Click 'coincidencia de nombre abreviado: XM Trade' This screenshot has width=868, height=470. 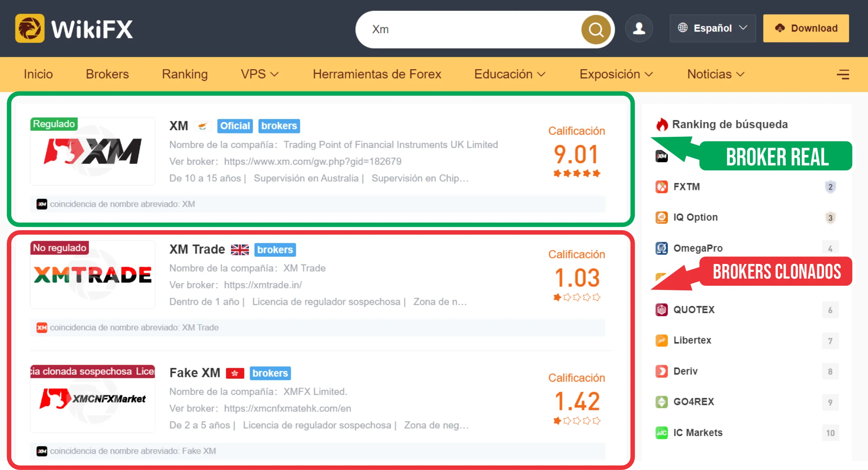click(x=134, y=327)
